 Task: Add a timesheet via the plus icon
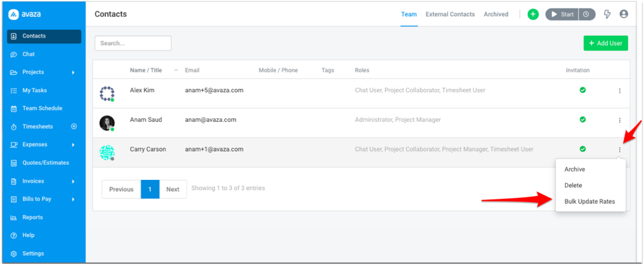tap(74, 127)
